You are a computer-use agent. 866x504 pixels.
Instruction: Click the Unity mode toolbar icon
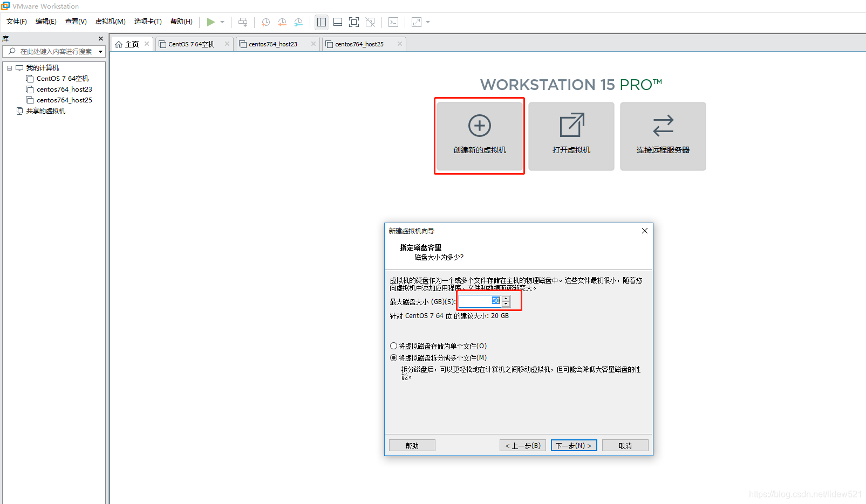370,22
